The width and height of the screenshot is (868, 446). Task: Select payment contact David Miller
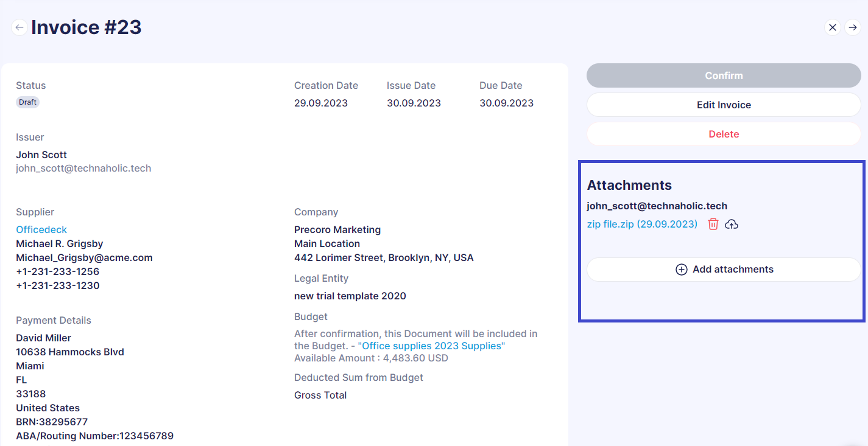click(43, 338)
